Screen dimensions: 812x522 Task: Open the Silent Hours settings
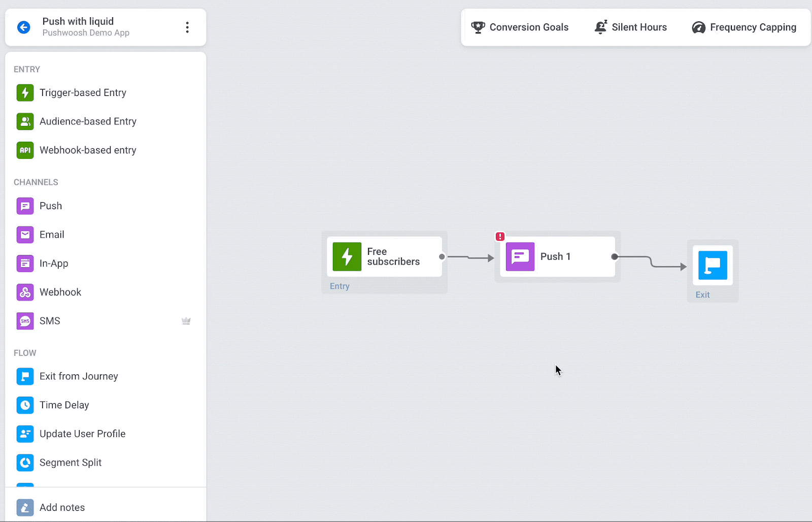pos(631,27)
